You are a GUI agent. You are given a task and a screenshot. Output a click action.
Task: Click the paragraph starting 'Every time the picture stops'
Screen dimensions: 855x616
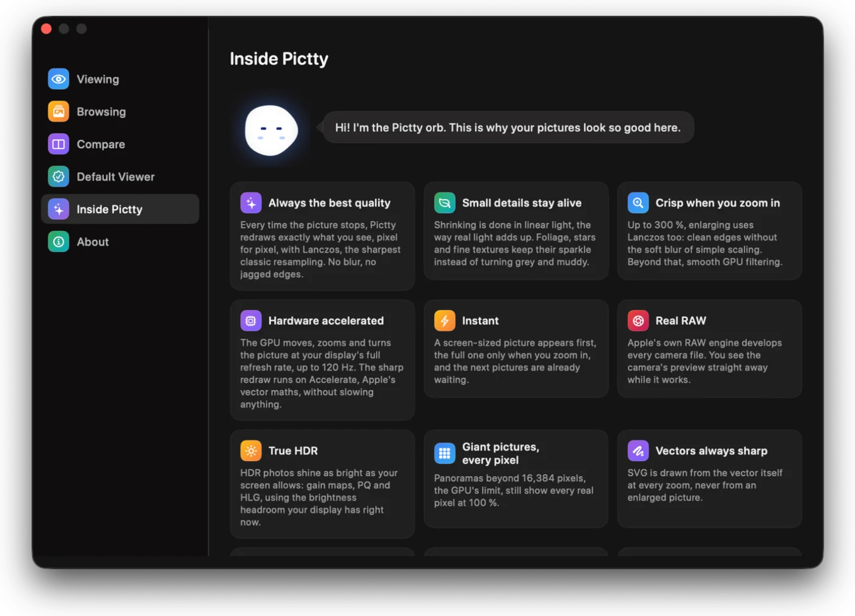[321, 250]
